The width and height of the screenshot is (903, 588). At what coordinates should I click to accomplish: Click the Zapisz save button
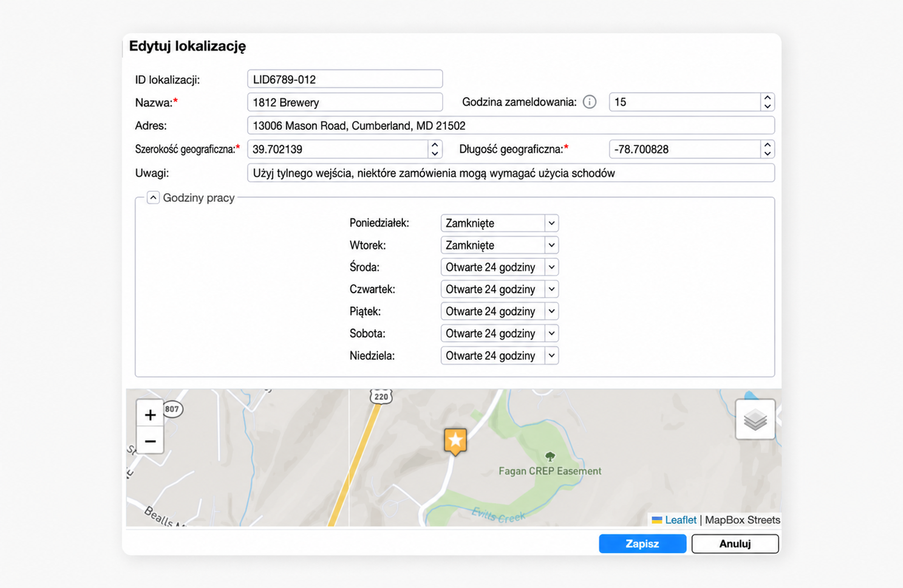(642, 544)
